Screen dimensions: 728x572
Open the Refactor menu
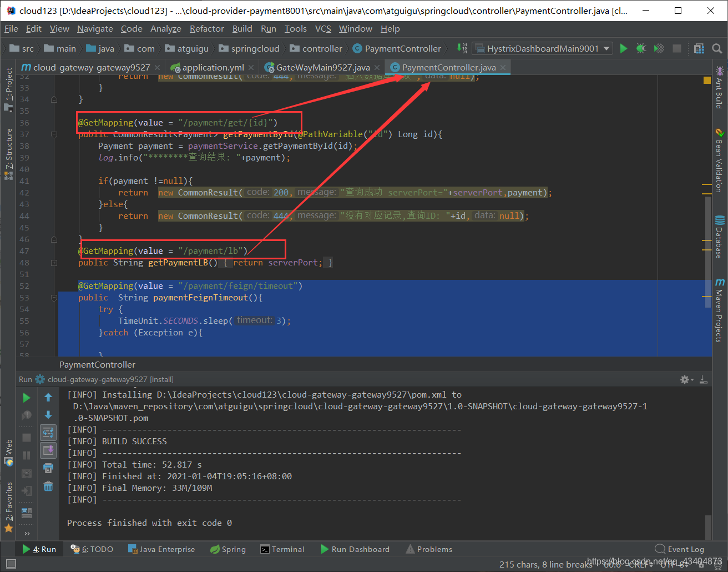click(207, 28)
